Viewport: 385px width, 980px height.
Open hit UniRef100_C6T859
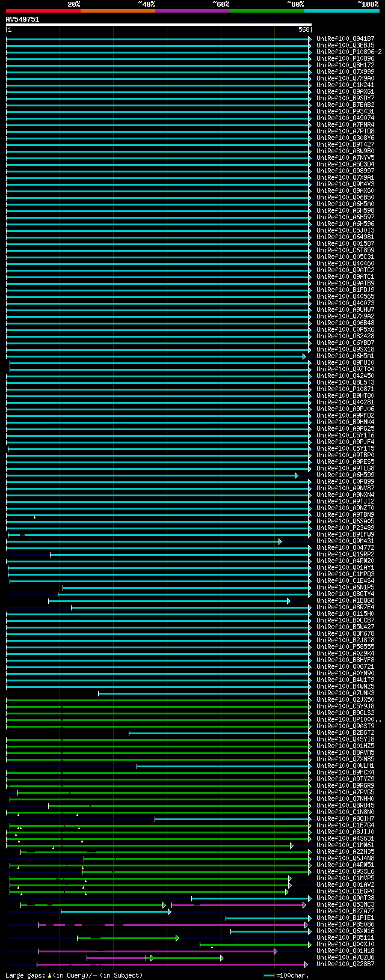pos(345,250)
